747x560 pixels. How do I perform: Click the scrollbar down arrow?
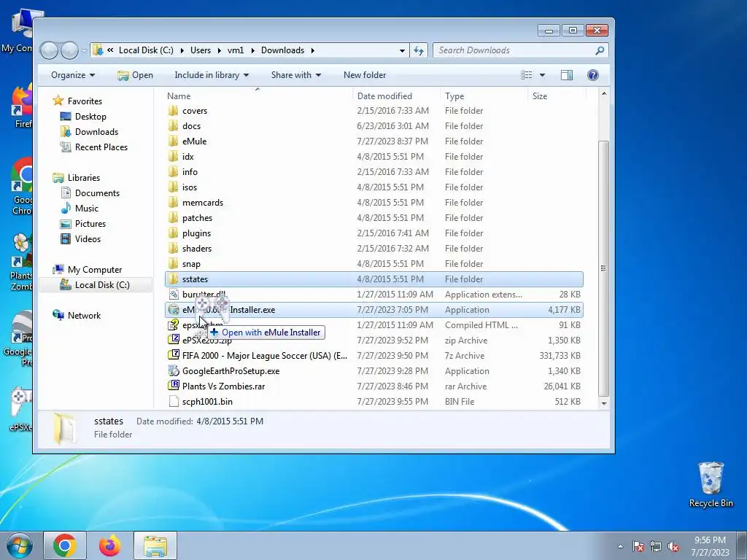603,403
